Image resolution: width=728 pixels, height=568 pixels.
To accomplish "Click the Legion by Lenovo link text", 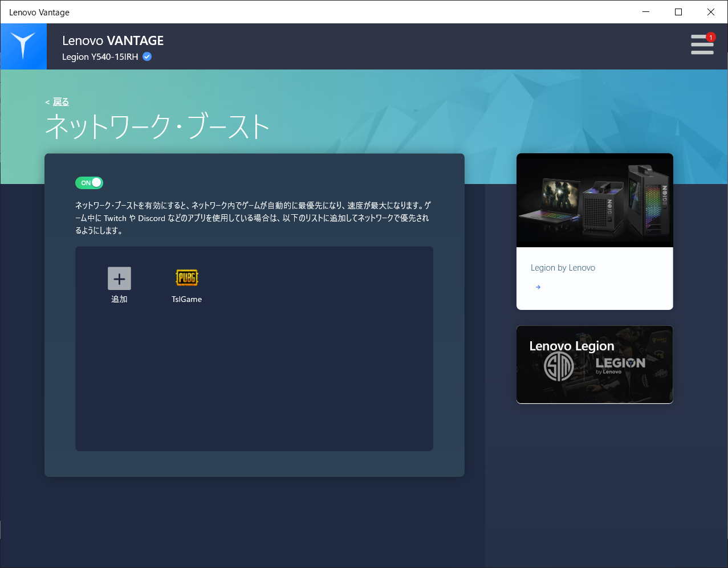I will (563, 268).
